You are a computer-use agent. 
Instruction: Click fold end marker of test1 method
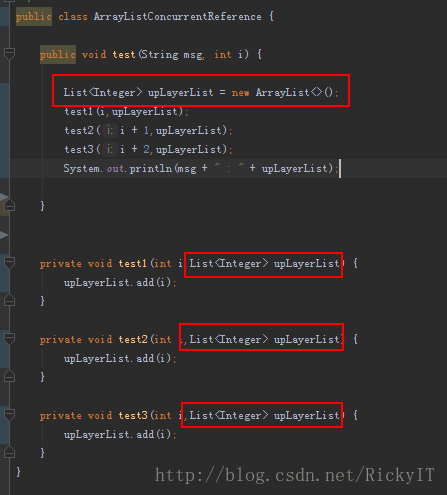(9, 301)
